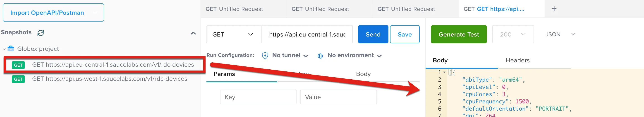Click the Key parameter input field
Viewport: 644px width, 117px height.
(x=258, y=97)
